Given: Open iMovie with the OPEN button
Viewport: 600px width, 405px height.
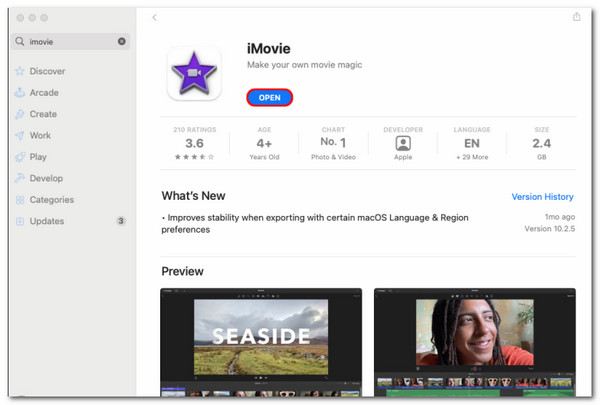Looking at the screenshot, I should 269,98.
